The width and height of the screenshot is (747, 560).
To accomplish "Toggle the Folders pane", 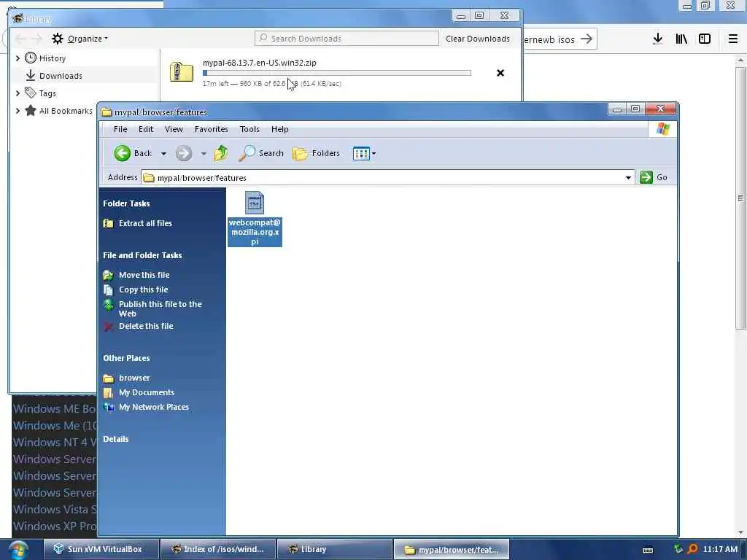I will 316,153.
